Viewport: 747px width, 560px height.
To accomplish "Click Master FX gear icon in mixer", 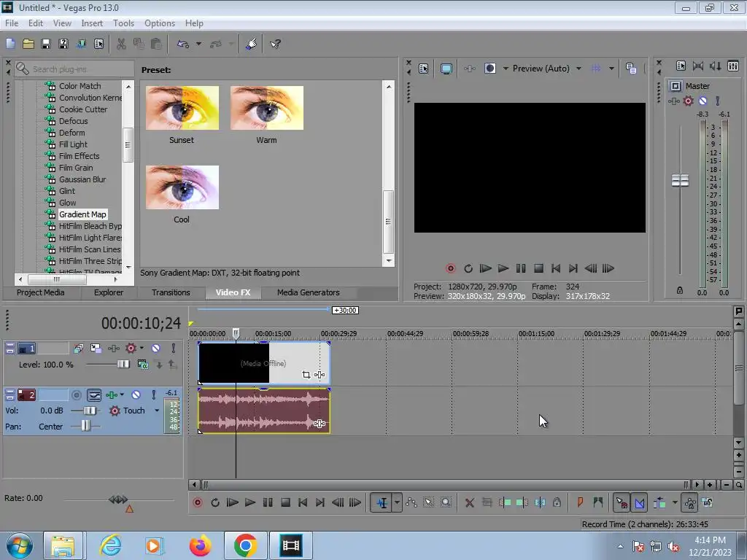I will coord(689,101).
